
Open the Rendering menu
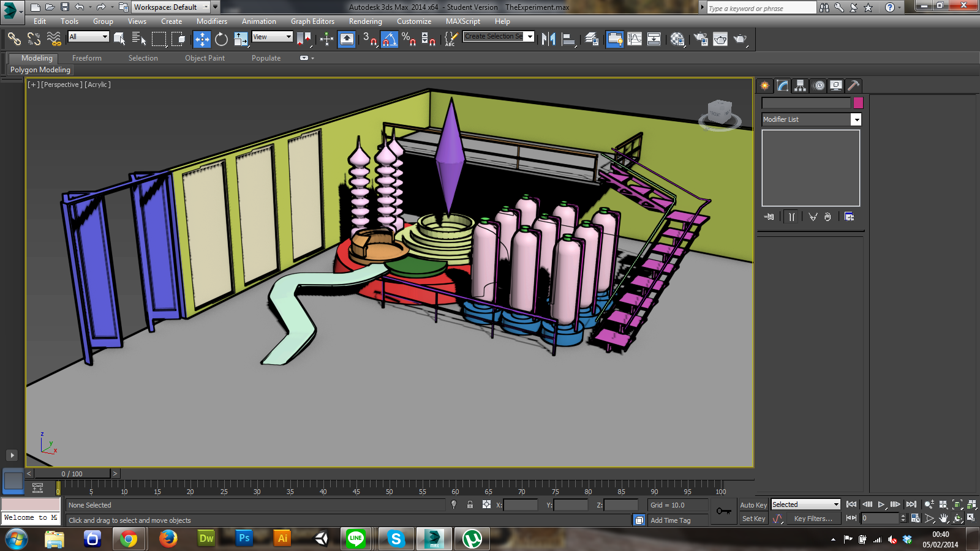coord(366,21)
